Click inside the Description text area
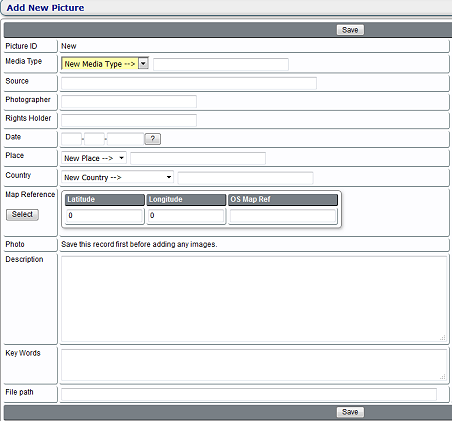452x421 pixels. point(254,299)
